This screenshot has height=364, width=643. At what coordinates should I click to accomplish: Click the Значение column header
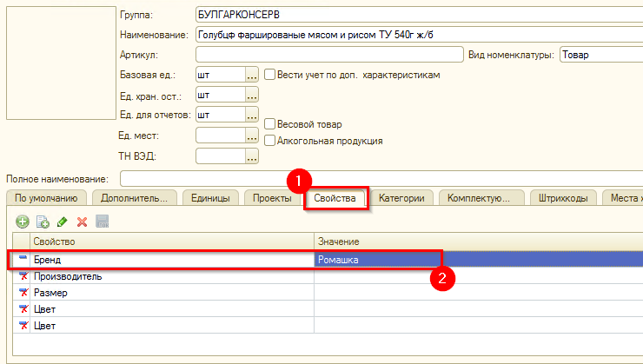point(478,241)
